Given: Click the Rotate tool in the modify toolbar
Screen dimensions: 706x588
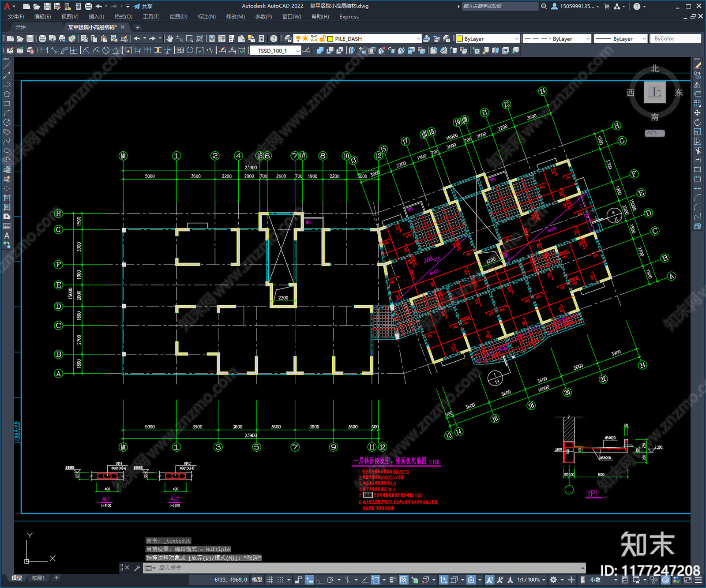Looking at the screenshot, I should (x=697, y=122).
